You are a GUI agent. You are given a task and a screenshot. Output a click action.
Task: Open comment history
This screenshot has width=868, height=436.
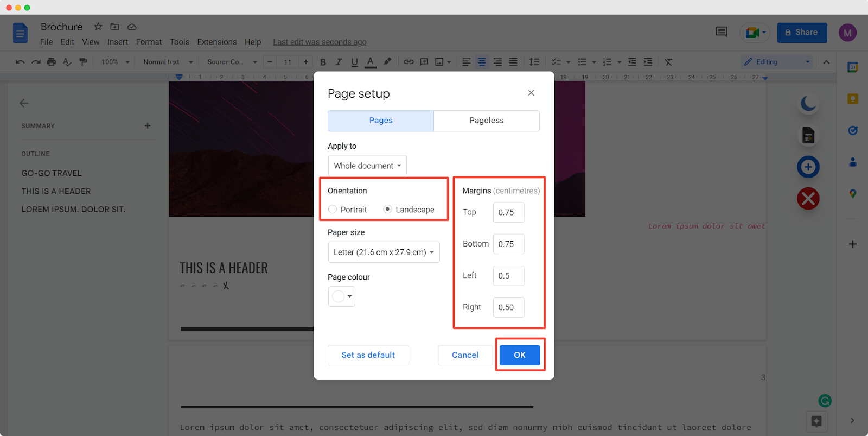(722, 32)
